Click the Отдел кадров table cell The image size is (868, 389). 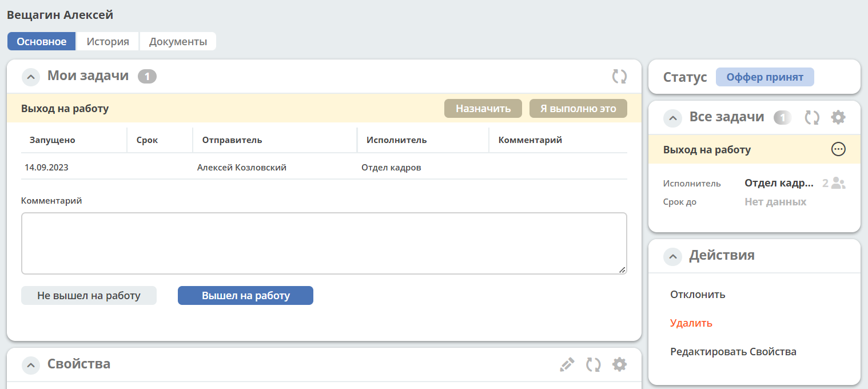(x=391, y=168)
